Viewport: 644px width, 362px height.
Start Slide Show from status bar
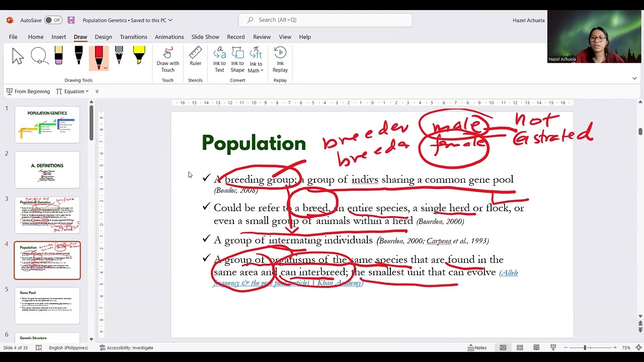tap(553, 347)
